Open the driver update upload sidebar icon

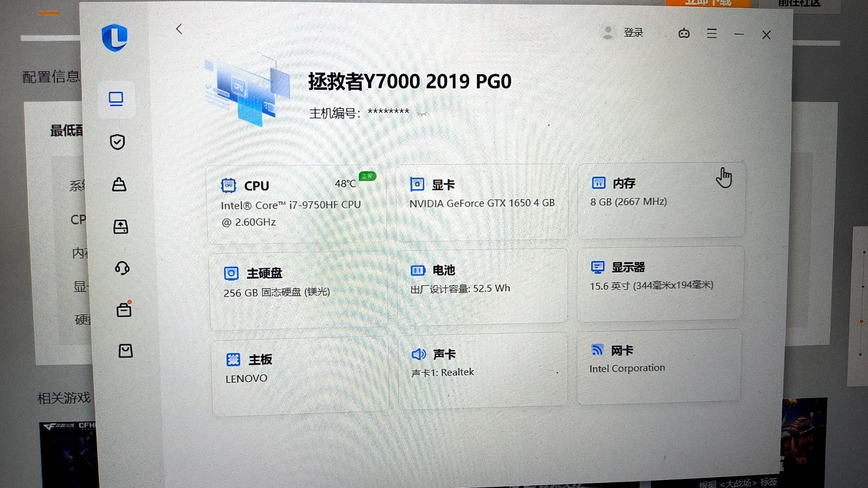click(121, 226)
